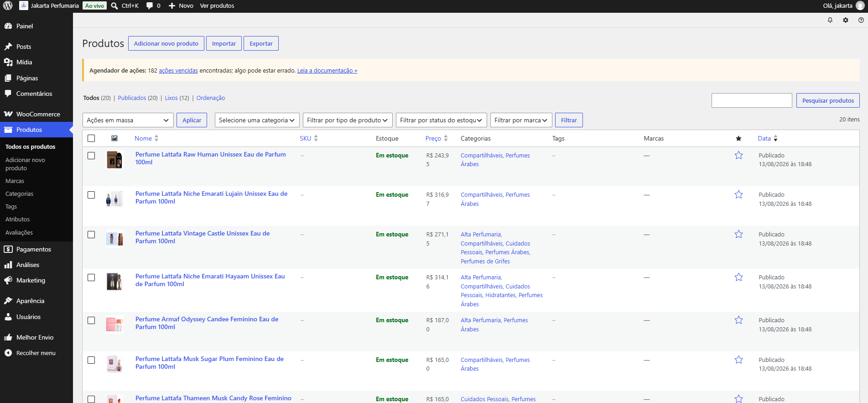Open Avaliações in the Produtos submenu
The height and width of the screenshot is (403, 868).
click(x=19, y=232)
